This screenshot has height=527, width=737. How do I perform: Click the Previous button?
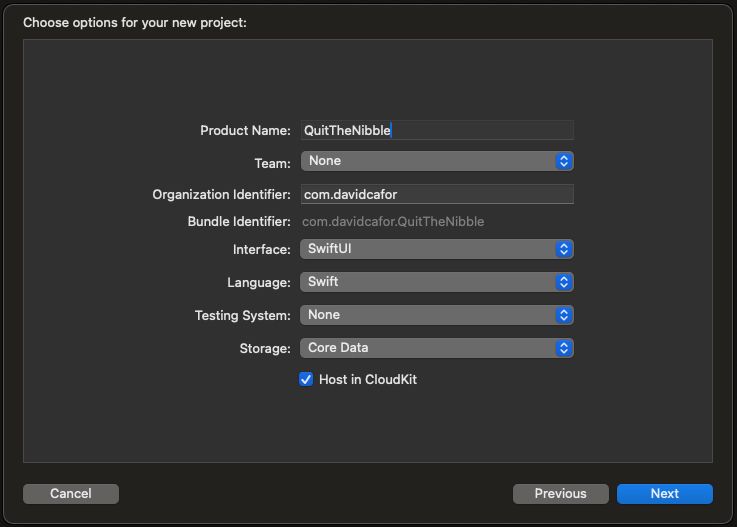[x=560, y=493]
